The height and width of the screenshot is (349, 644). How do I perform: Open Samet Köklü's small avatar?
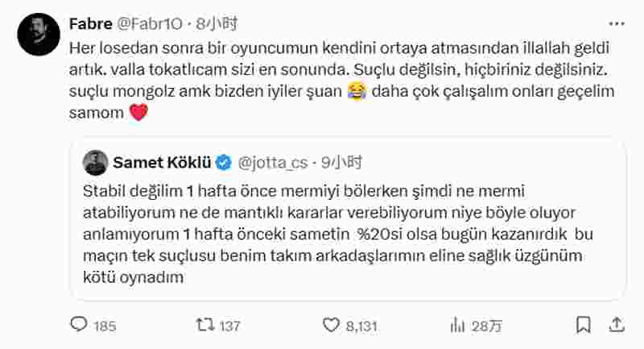coord(95,163)
